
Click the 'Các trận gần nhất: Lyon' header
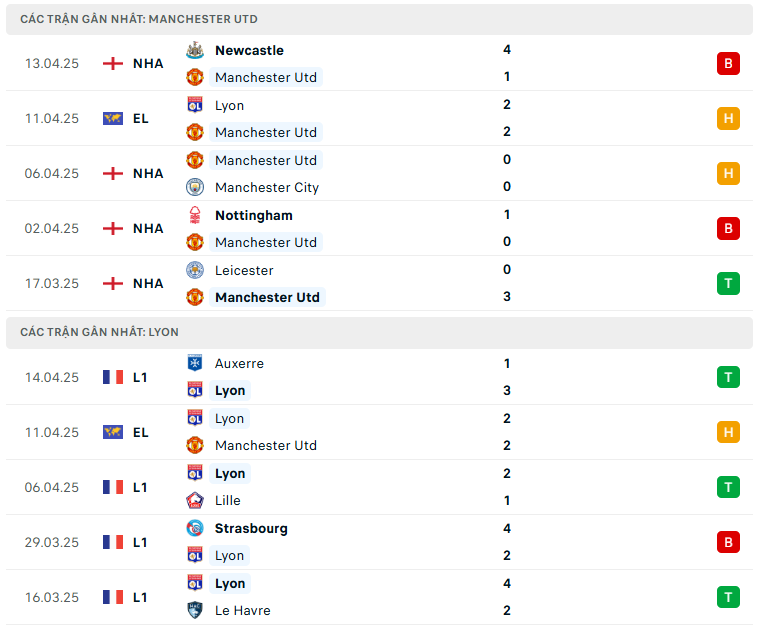click(x=99, y=332)
